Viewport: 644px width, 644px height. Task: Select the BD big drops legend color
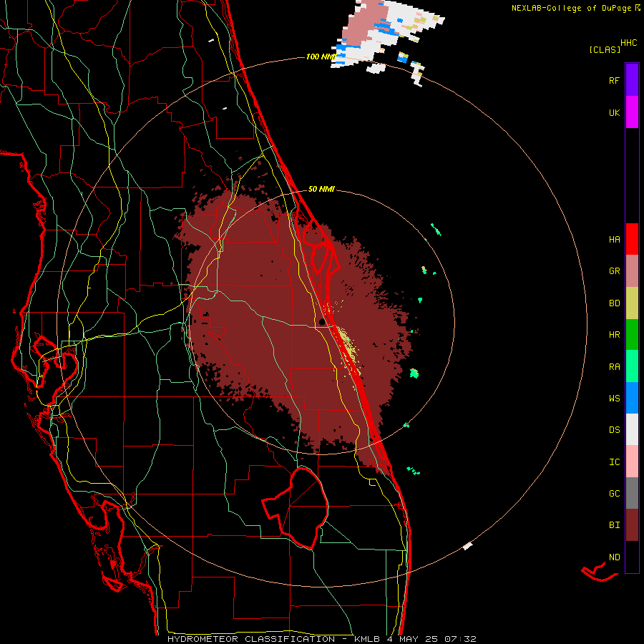(x=632, y=303)
